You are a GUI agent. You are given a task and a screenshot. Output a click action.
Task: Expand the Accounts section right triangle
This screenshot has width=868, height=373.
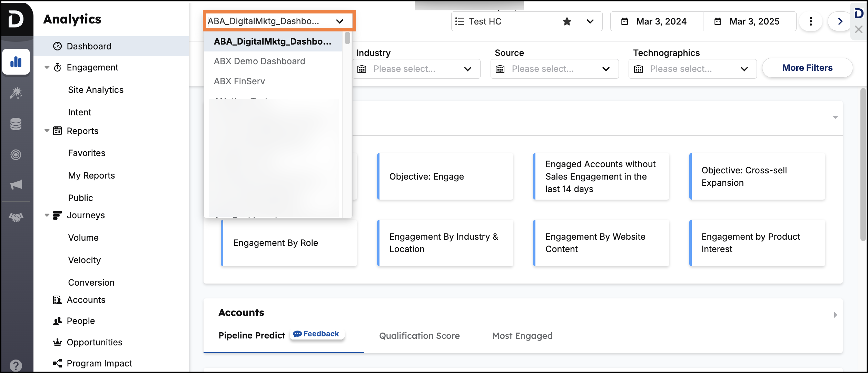[x=835, y=315]
